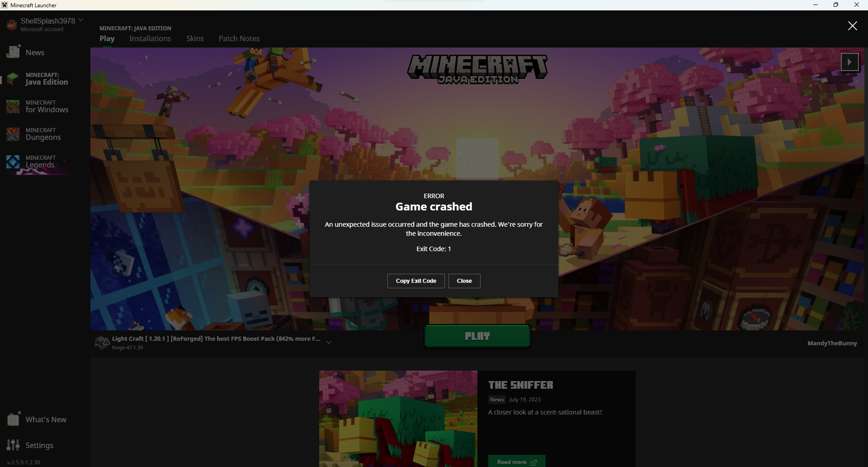The image size is (868, 467).
Task: Read more about The Sniffer
Action: pyautogui.click(x=517, y=462)
